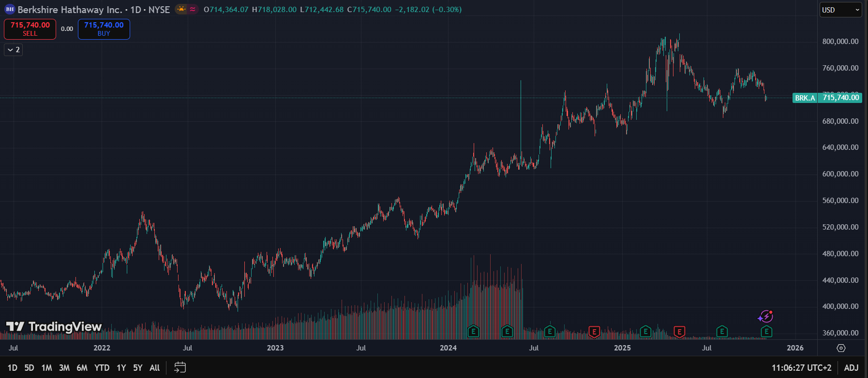Viewport: 868px width, 378px height.
Task: Click the orange pre-market sun icon
Action: click(x=181, y=9)
